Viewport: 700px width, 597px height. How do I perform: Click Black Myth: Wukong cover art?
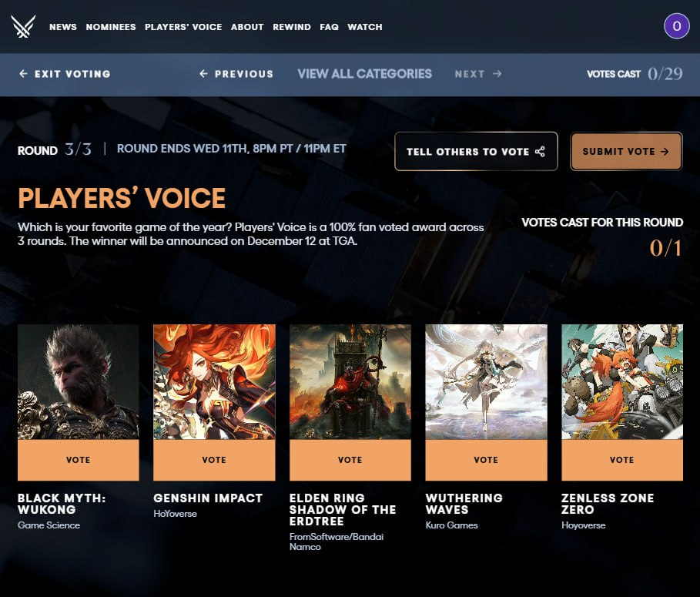78,382
